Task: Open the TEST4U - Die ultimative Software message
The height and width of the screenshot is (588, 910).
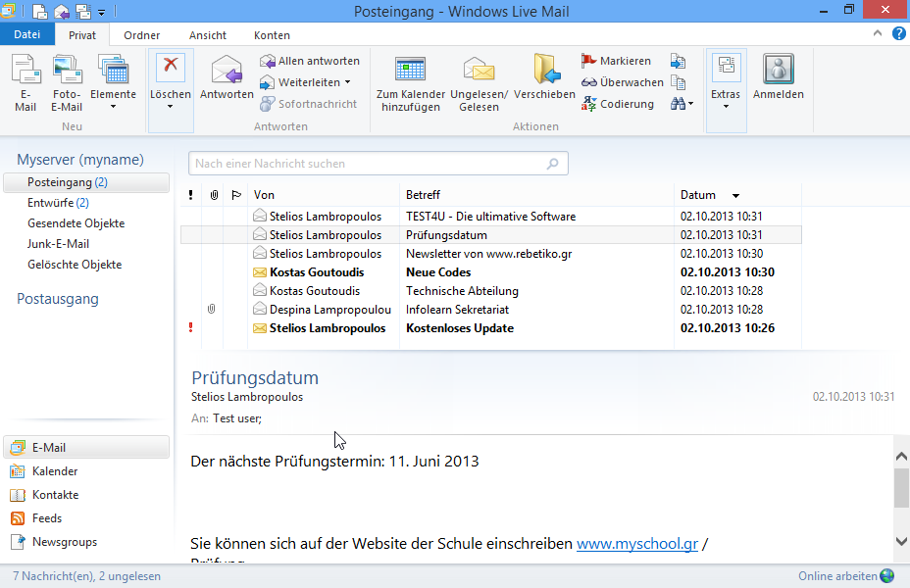Action: [x=491, y=217]
